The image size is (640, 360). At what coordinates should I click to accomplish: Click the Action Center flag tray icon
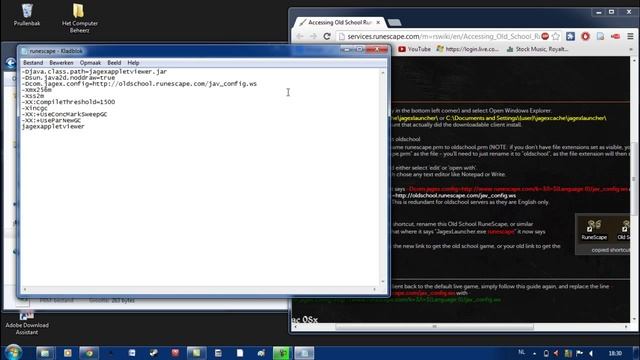coord(579,353)
